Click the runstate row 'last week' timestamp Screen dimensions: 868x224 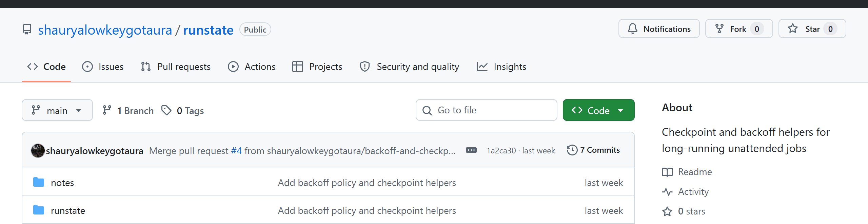click(x=604, y=210)
